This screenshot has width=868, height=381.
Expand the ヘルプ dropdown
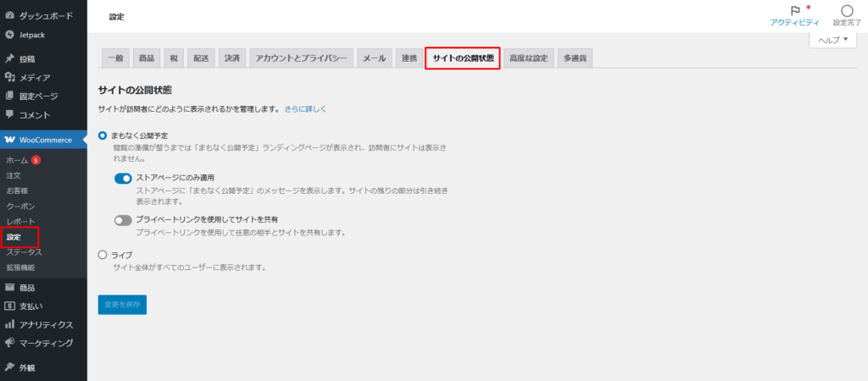832,40
